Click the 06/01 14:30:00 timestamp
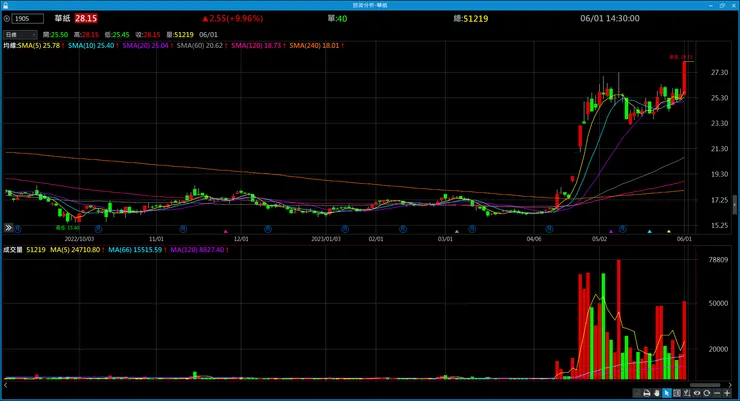 pos(610,18)
